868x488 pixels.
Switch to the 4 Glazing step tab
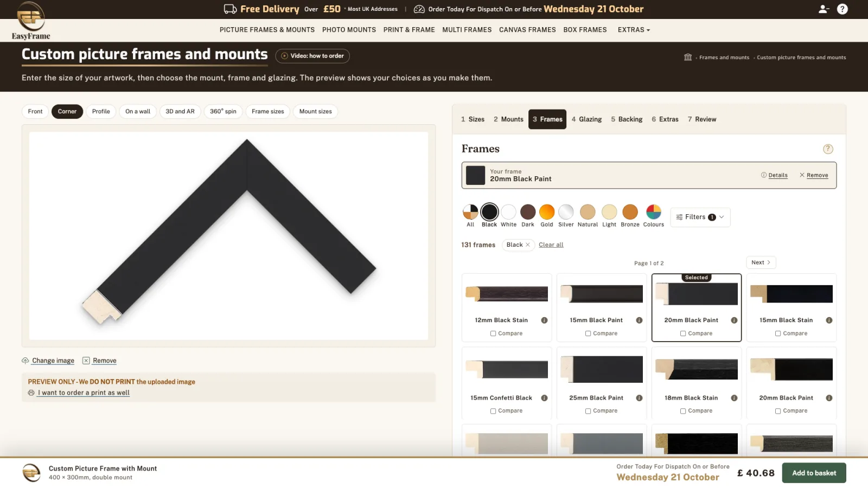[x=586, y=119]
